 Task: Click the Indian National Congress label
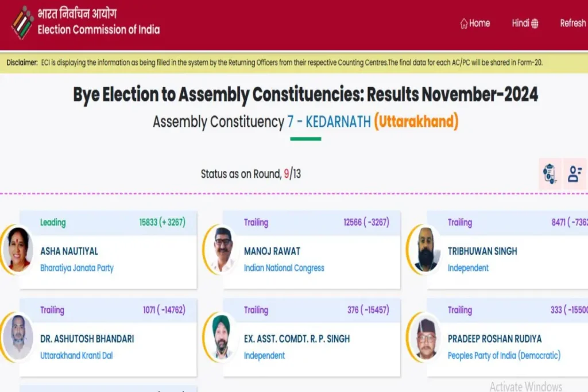(x=284, y=268)
